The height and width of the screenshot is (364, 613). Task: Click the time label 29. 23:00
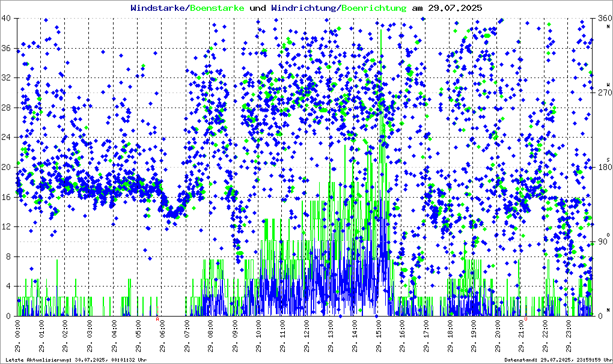pos(570,336)
